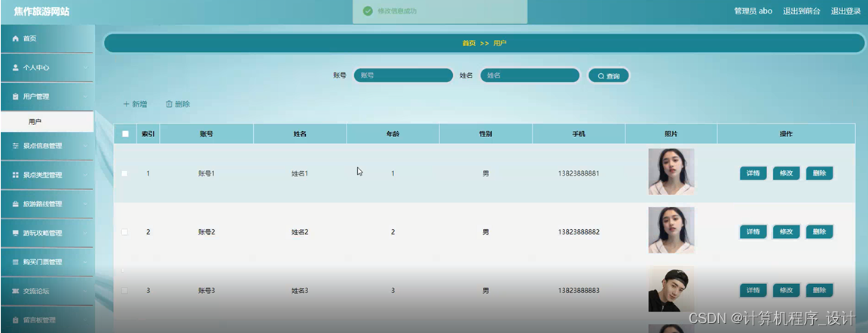Click the 手机 column header
868x333 pixels.
coord(579,134)
